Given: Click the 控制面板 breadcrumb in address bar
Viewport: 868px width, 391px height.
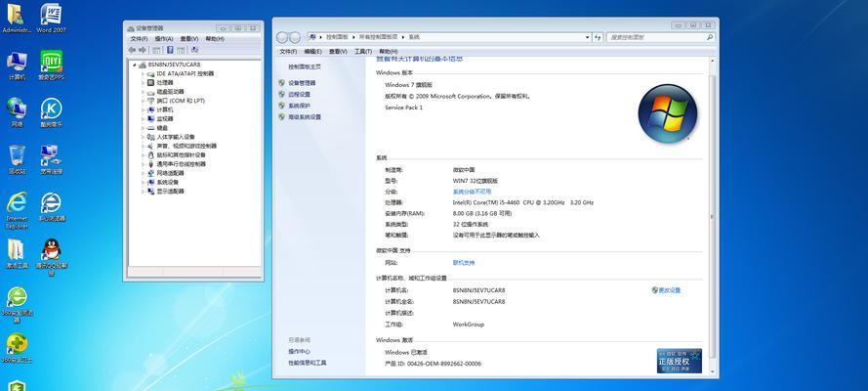Looking at the screenshot, I should pyautogui.click(x=337, y=37).
